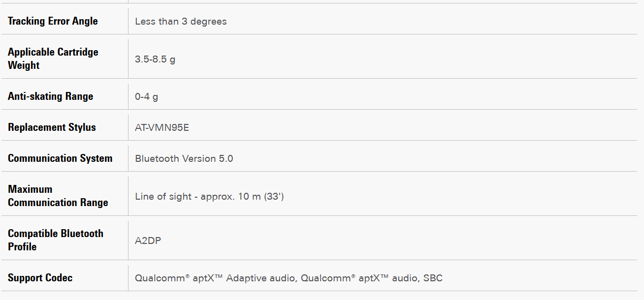Click the Replacement Stylus label
This screenshot has height=300, width=644.
52,127
